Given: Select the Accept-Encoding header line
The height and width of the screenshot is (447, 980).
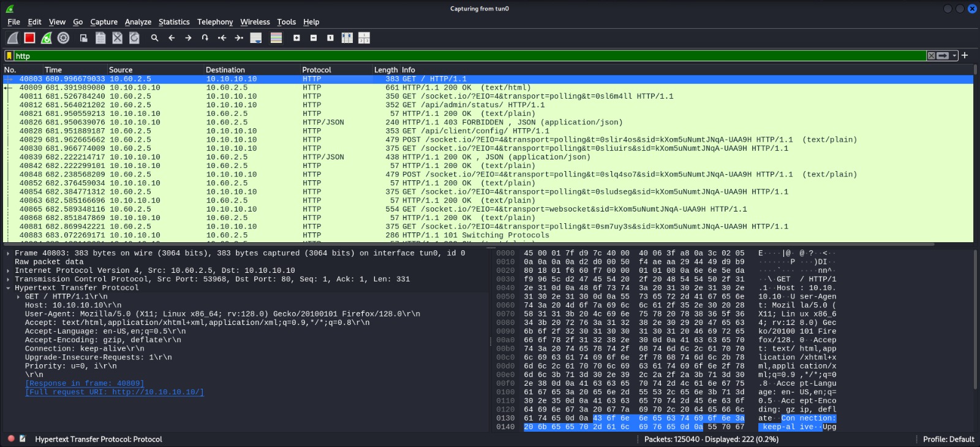Looking at the screenshot, I should [x=103, y=339].
